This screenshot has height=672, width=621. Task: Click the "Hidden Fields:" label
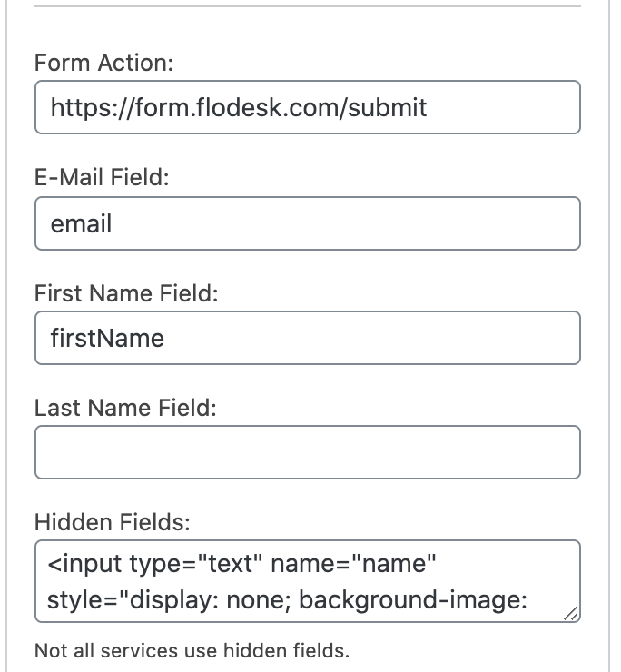112,522
